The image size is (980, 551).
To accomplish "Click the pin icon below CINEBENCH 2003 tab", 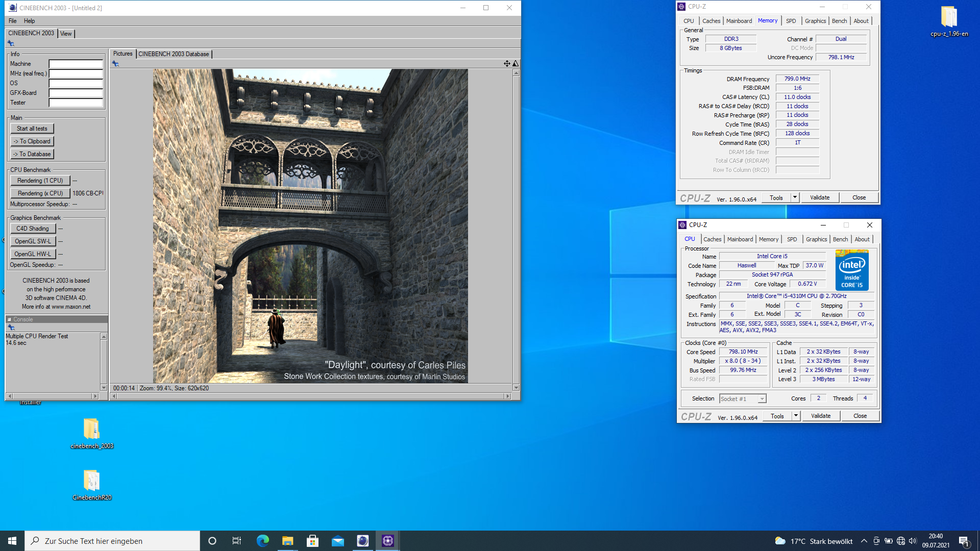I will coord(11,43).
